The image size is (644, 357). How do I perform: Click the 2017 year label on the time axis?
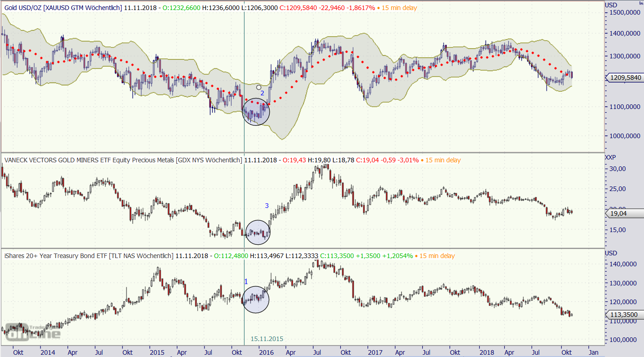point(375,352)
